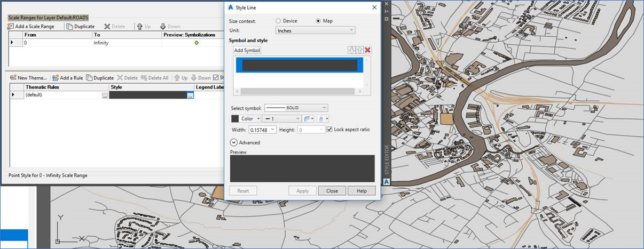Expand the Advanced section
The width and height of the screenshot is (644, 249).
(234, 142)
